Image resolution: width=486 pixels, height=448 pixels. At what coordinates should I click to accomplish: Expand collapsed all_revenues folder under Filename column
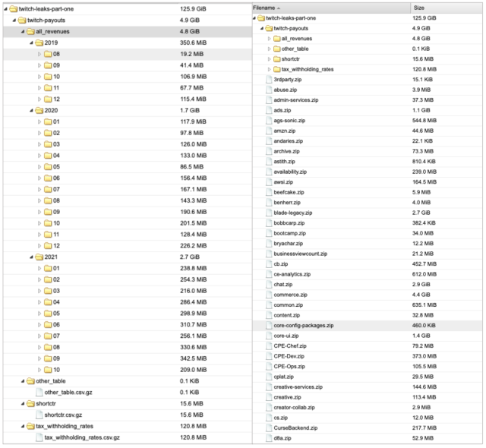point(269,39)
